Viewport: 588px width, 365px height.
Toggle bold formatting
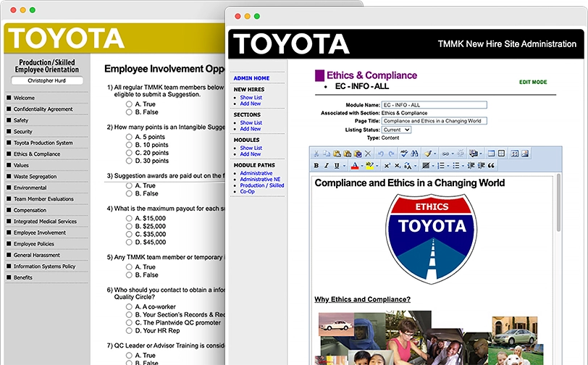(316, 165)
